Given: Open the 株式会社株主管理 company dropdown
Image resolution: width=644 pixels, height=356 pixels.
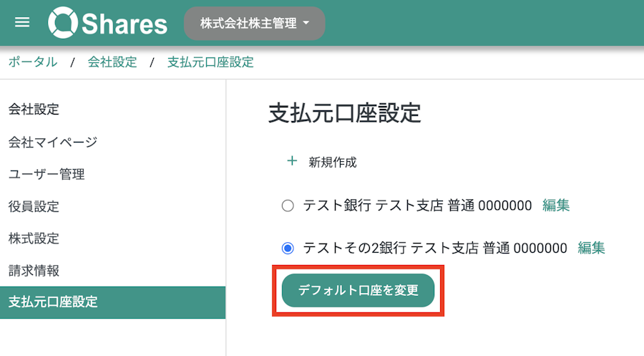Looking at the screenshot, I should click(x=255, y=24).
